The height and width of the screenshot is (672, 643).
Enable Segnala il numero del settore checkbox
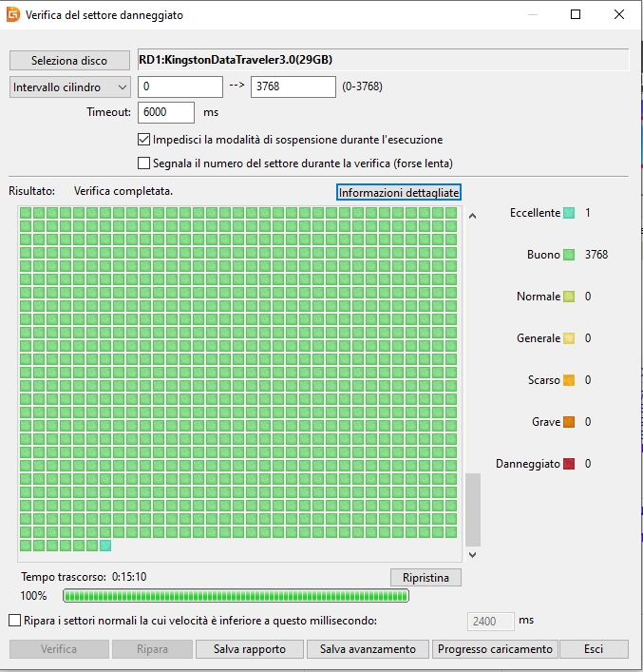144,163
